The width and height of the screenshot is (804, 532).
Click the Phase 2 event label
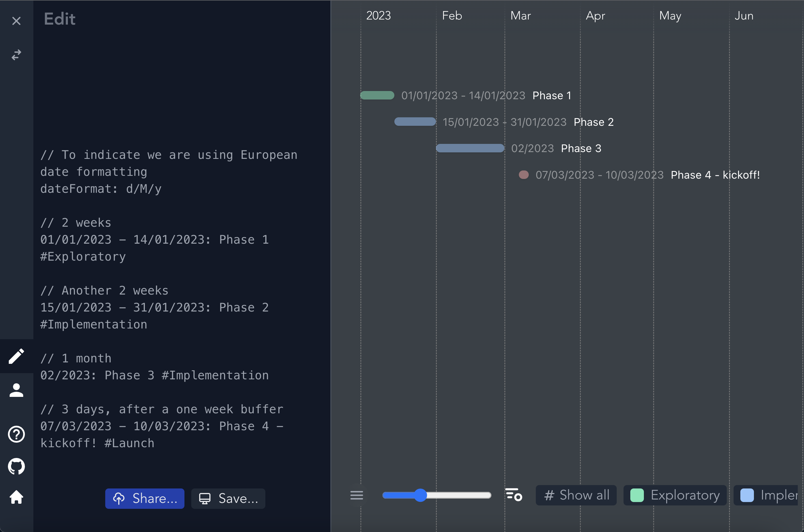coord(594,122)
